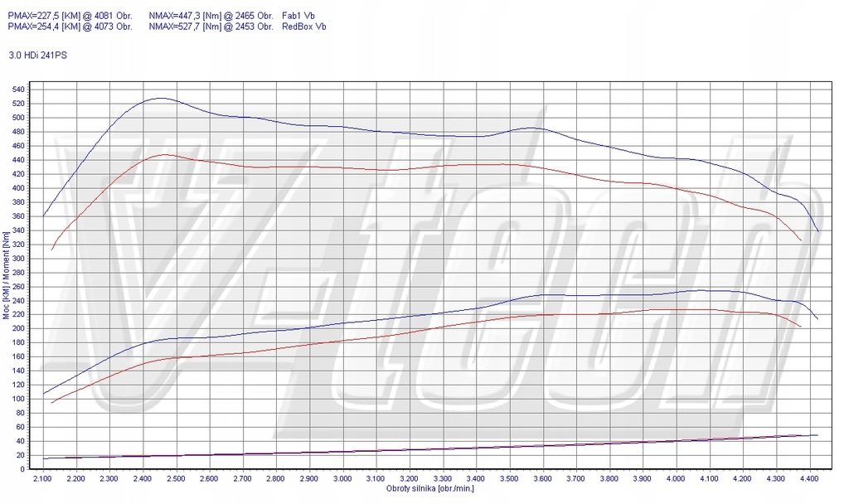
Task: Select the RedBox Vb legend label
Action: [x=303, y=27]
